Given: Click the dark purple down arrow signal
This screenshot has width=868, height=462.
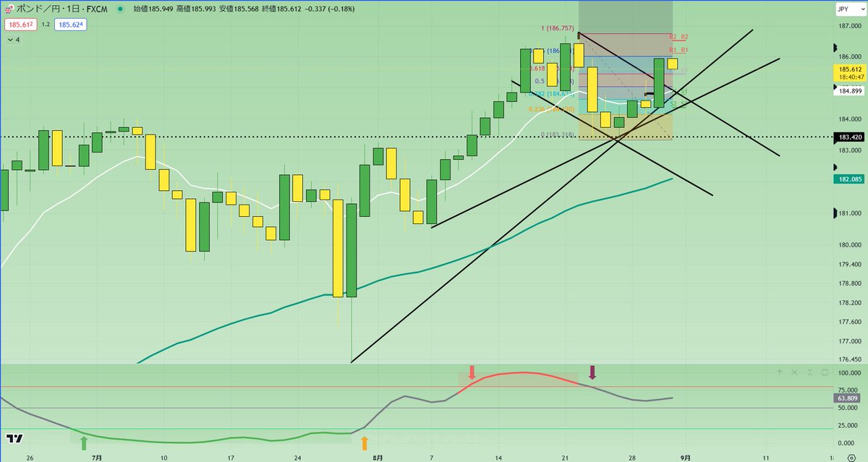Looking at the screenshot, I should (592, 372).
